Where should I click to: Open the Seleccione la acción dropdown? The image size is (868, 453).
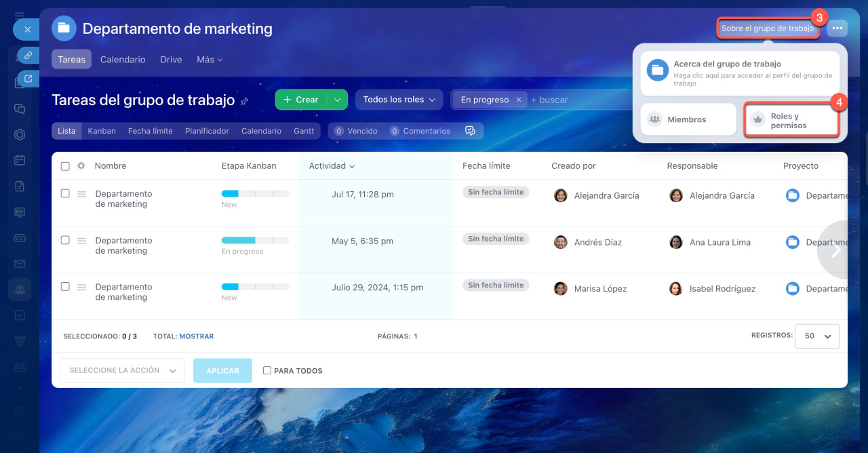click(122, 371)
